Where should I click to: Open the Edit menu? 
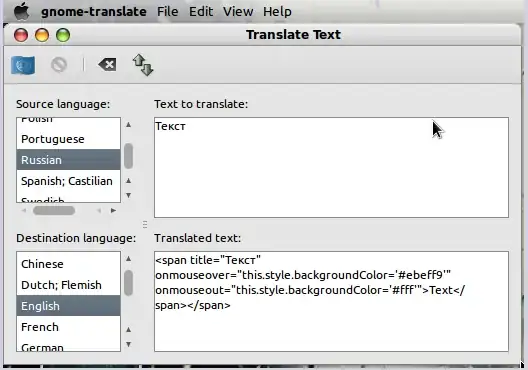click(x=201, y=11)
